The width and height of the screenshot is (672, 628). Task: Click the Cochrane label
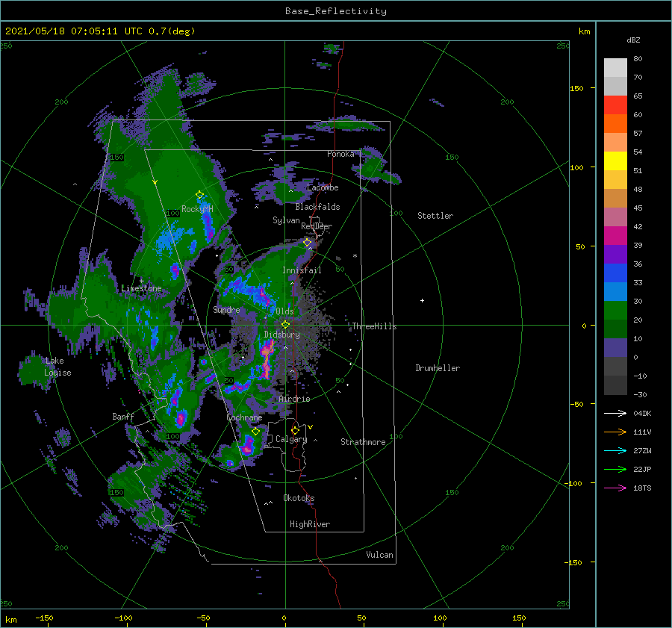(244, 417)
